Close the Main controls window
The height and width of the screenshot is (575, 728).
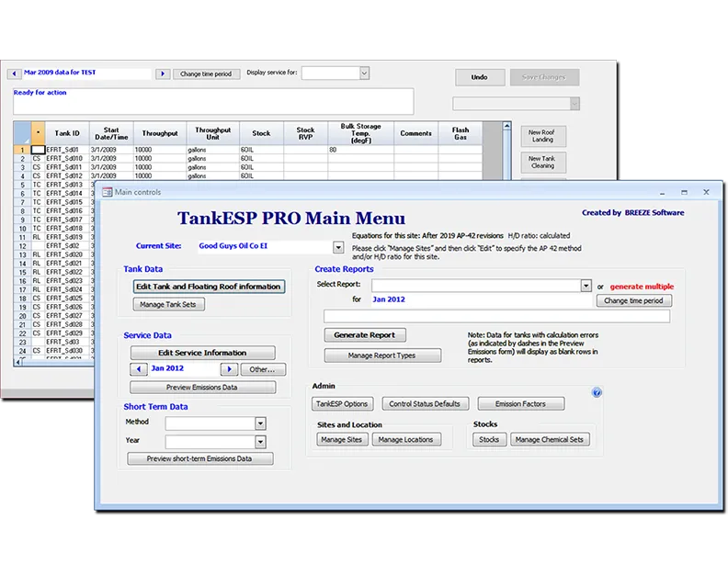click(706, 192)
